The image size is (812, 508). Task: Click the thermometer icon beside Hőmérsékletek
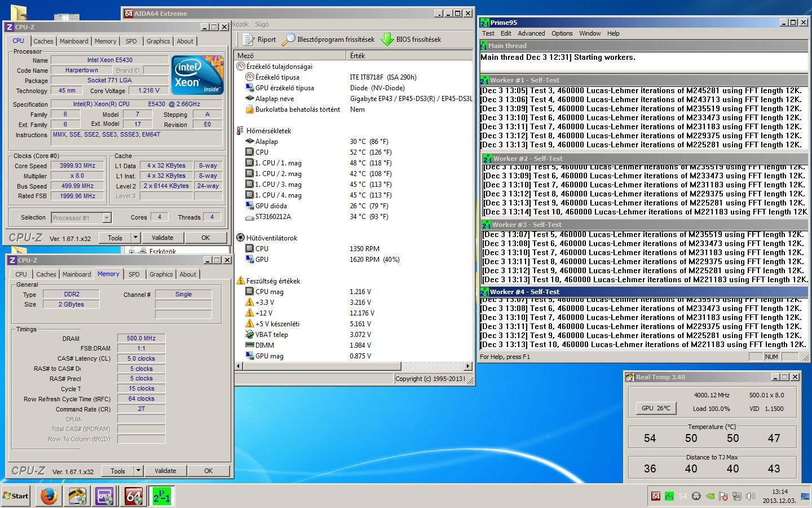pos(240,130)
